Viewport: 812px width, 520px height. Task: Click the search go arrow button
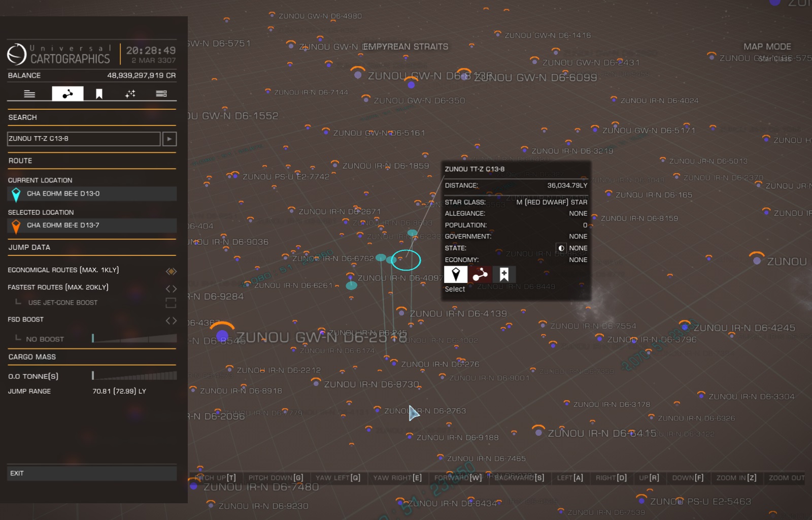tap(170, 139)
